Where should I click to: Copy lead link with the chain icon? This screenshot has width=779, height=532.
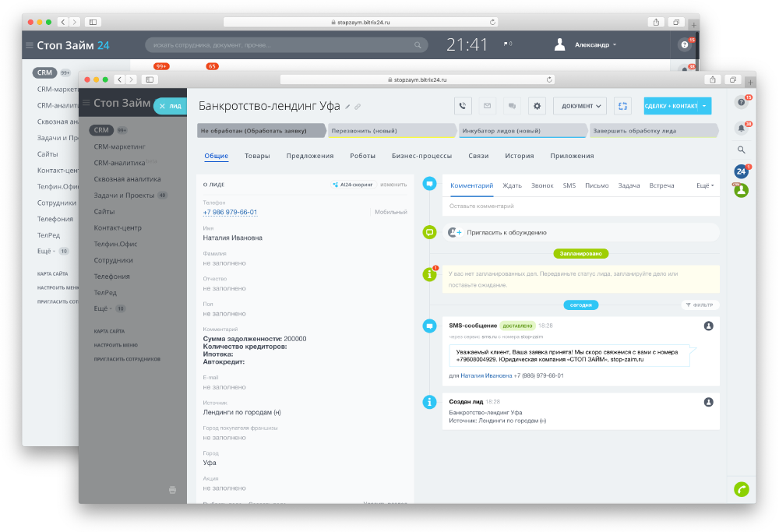point(358,107)
